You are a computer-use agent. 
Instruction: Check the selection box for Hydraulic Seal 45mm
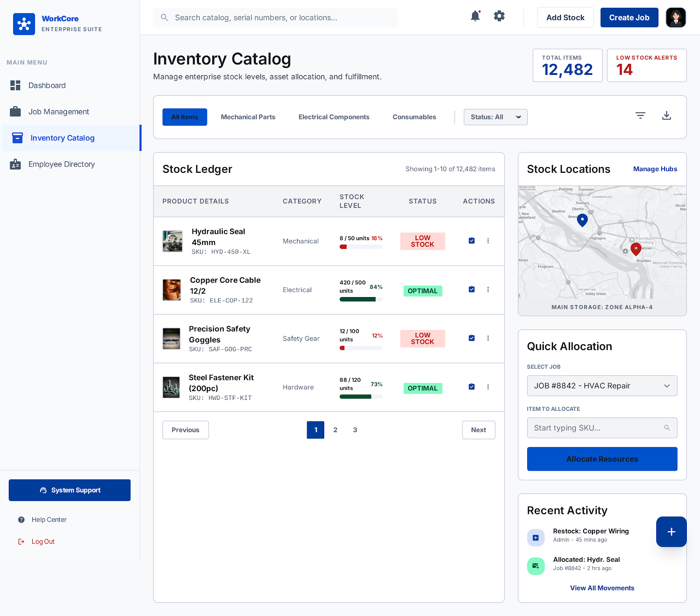471,240
